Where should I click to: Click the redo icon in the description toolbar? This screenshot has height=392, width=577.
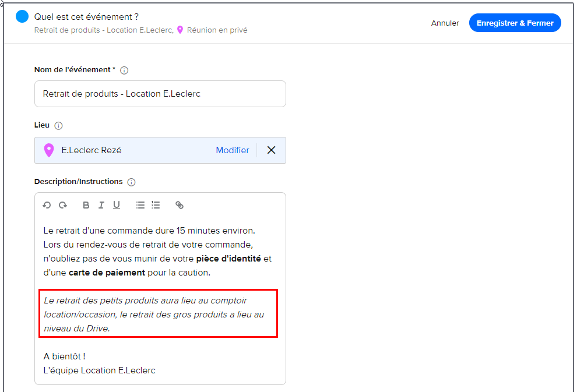tap(63, 205)
